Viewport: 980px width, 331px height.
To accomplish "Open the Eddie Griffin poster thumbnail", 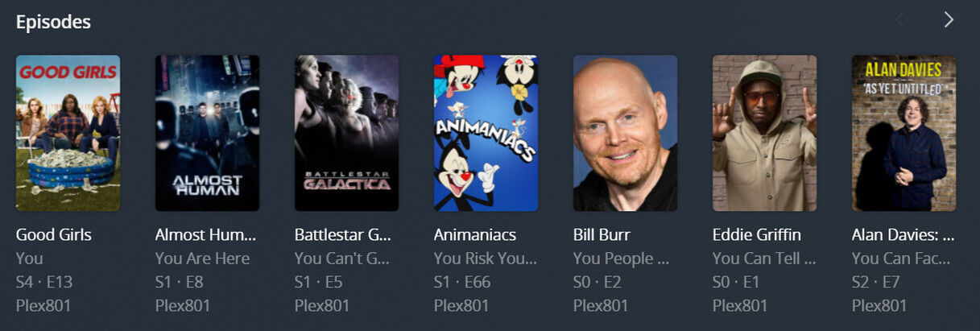I will coord(764,133).
